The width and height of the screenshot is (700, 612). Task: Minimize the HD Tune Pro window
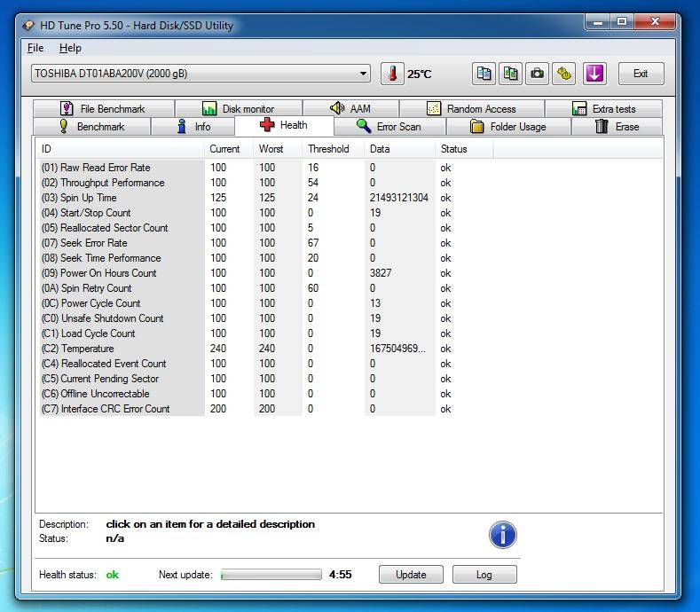598,22
